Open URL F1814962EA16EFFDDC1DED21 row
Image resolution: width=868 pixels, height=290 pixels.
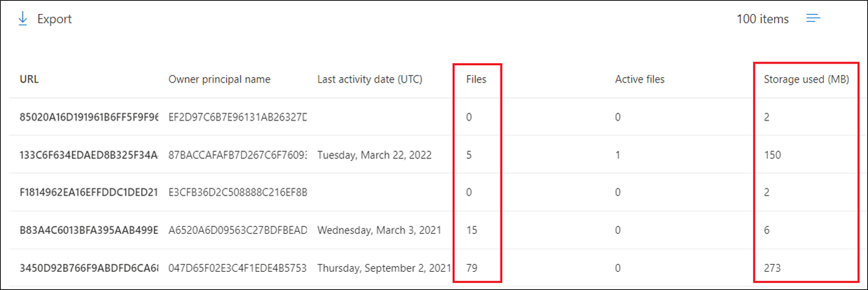[89, 193]
